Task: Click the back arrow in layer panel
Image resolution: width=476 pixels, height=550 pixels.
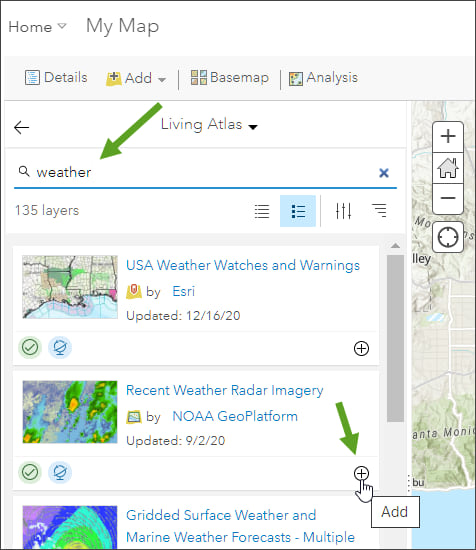Action: click(x=21, y=127)
